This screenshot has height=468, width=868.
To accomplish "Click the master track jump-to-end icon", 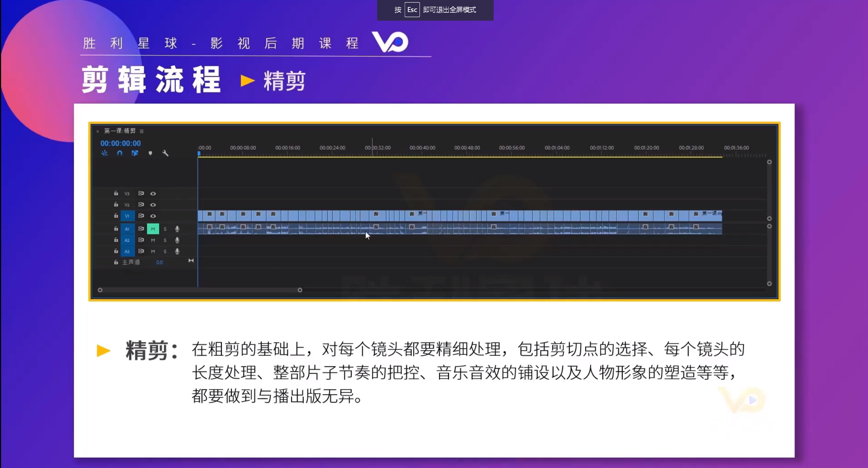I will tap(191, 261).
